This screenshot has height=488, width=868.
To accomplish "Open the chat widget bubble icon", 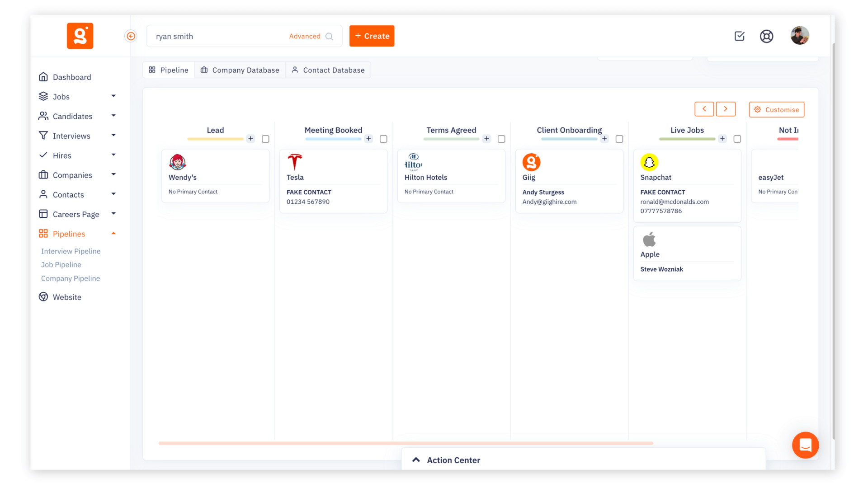I will pyautogui.click(x=805, y=445).
